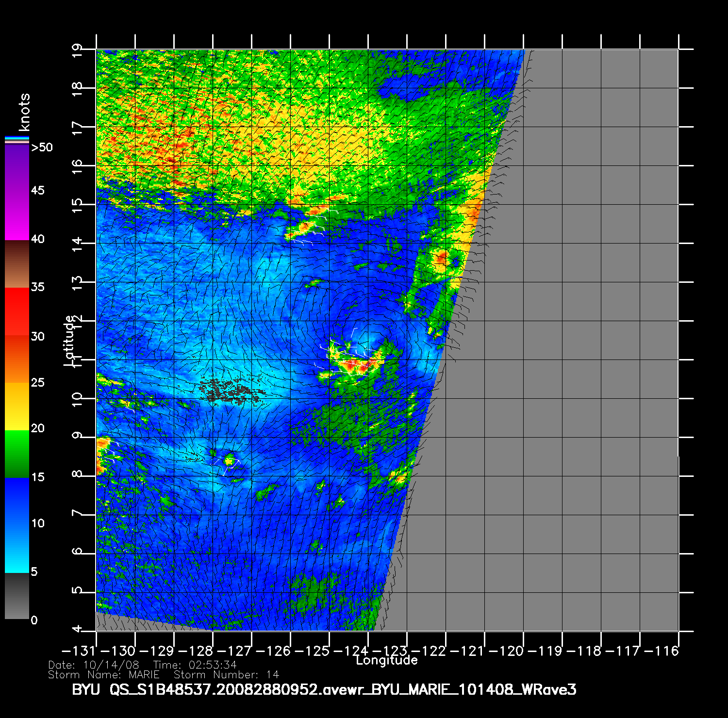Click the latitude 4 tick label
The width and height of the screenshot is (728, 718).
click(77, 630)
